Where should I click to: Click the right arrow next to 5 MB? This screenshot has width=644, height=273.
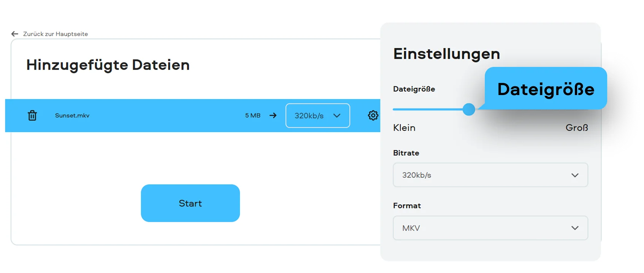[273, 116]
